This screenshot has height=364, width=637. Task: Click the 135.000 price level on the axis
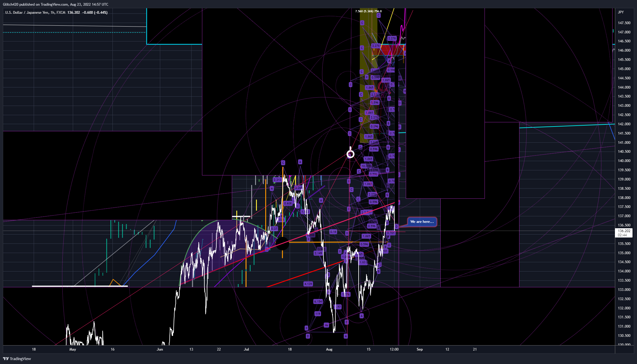(624, 253)
